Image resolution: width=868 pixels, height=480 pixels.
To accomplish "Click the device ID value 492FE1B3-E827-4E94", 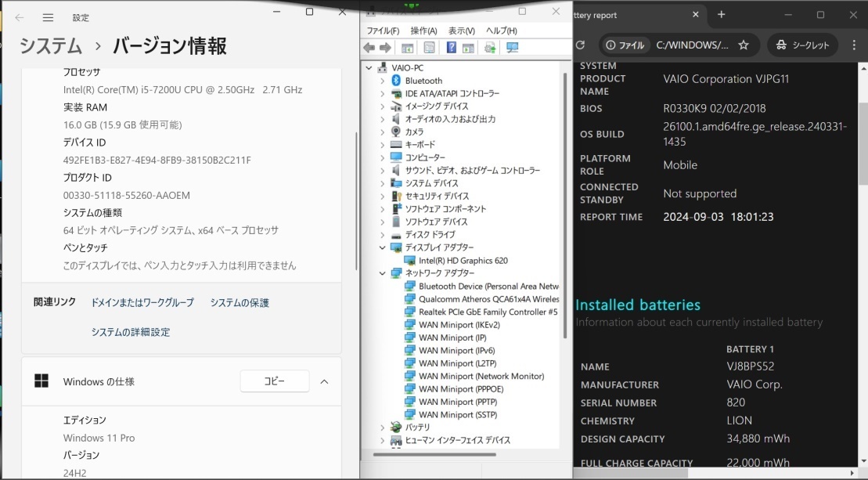I will [157, 160].
